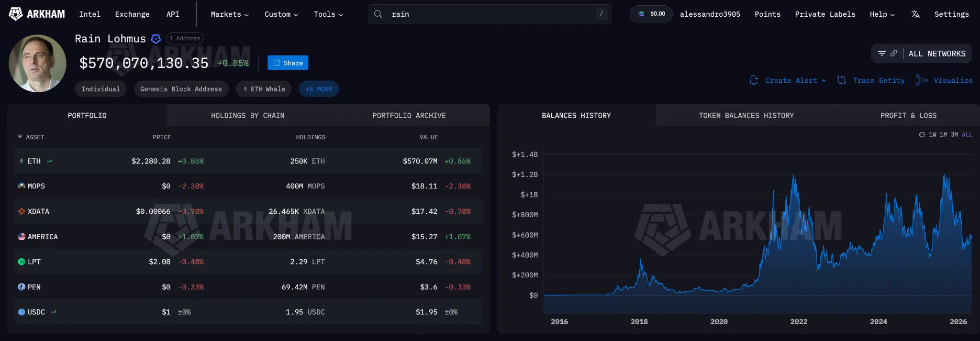The height and width of the screenshot is (341, 980).
Task: Click the trend chart icon next to USDC
Action: [x=54, y=312]
